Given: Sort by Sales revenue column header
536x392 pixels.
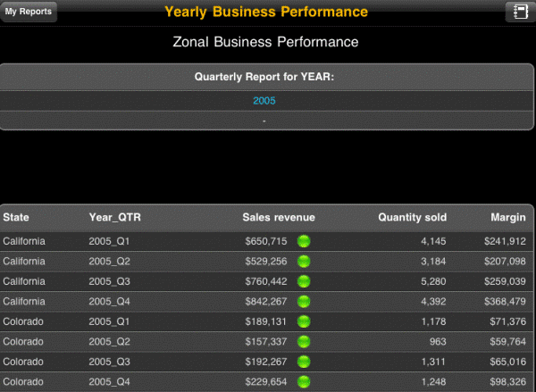Looking at the screenshot, I should click(x=279, y=217).
